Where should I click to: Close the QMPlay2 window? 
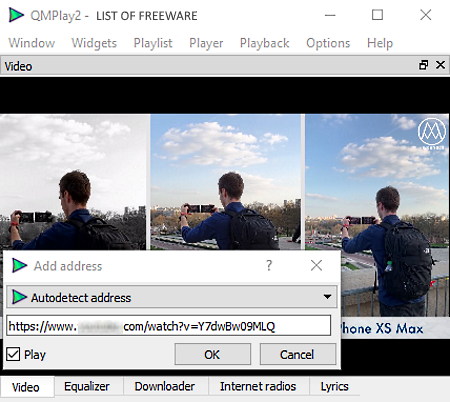pos(426,15)
